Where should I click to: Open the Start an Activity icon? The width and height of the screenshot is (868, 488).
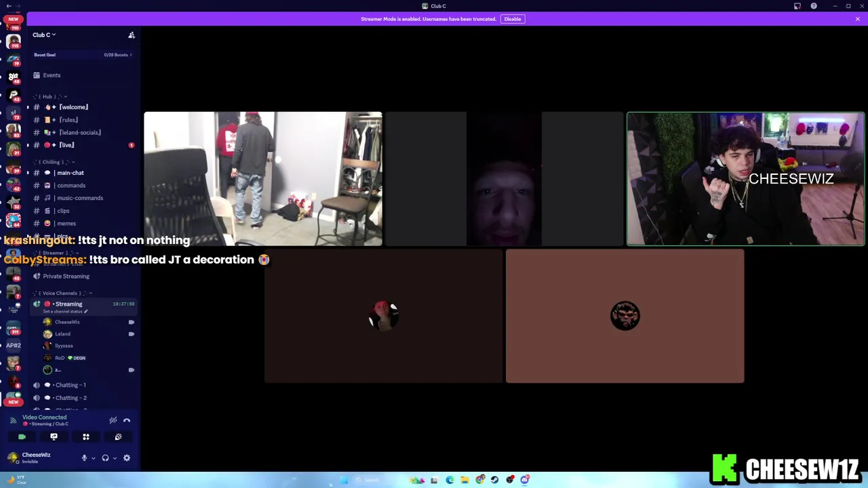pos(86,437)
